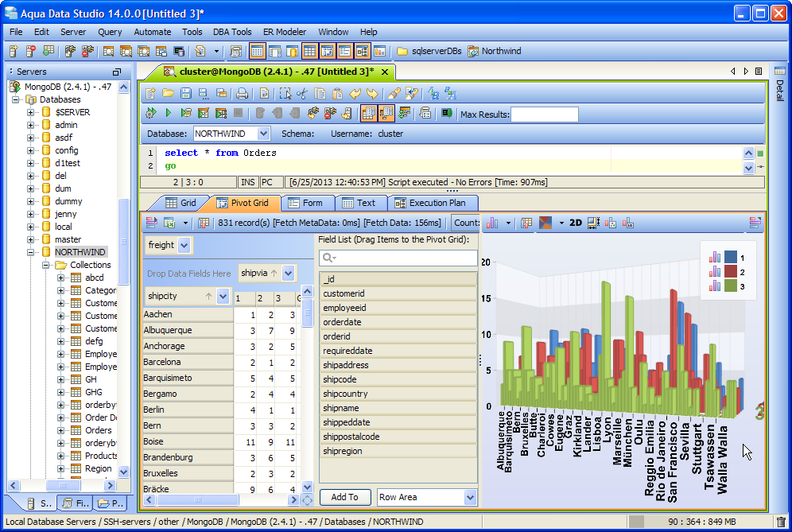Click the bar chart type icon in Pivot toolbar
The image size is (792, 532).
coord(492,223)
